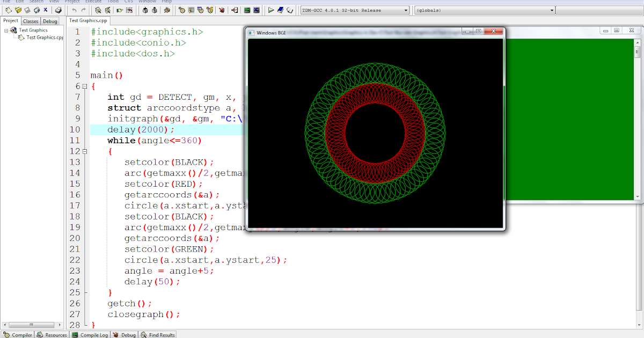
Task: Run the compiled program
Action: 191,10
